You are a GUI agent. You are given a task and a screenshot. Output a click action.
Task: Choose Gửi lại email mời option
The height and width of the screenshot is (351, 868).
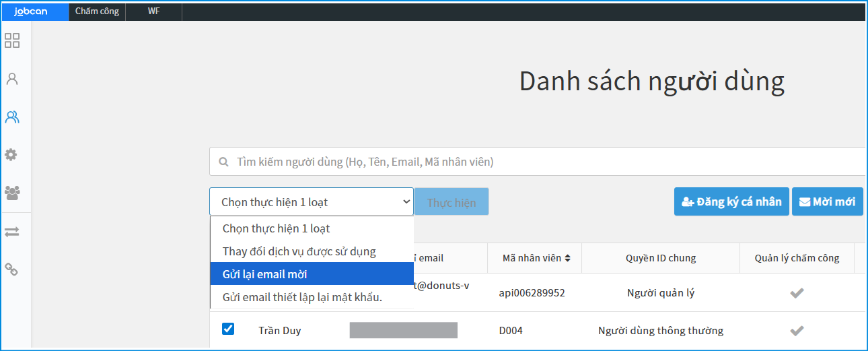(x=264, y=274)
